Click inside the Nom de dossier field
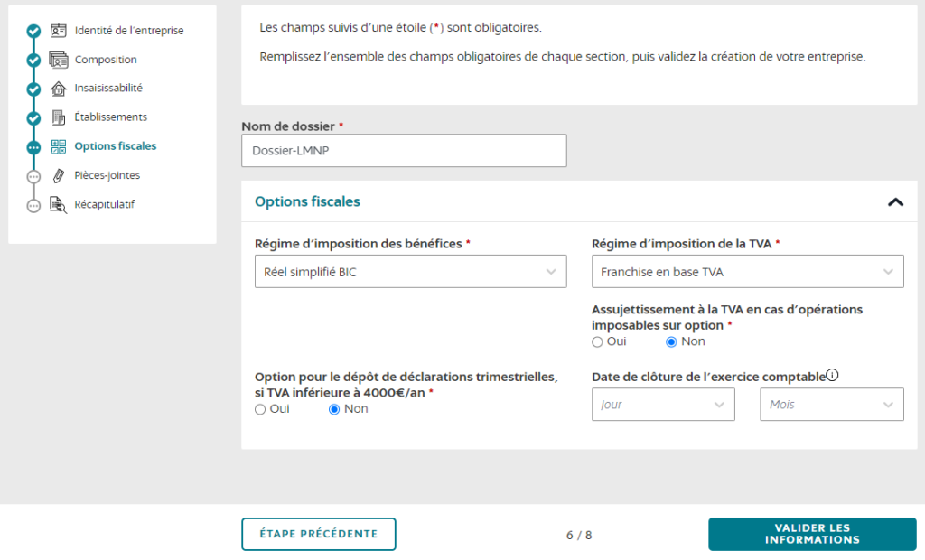925x560 pixels. coord(403,150)
